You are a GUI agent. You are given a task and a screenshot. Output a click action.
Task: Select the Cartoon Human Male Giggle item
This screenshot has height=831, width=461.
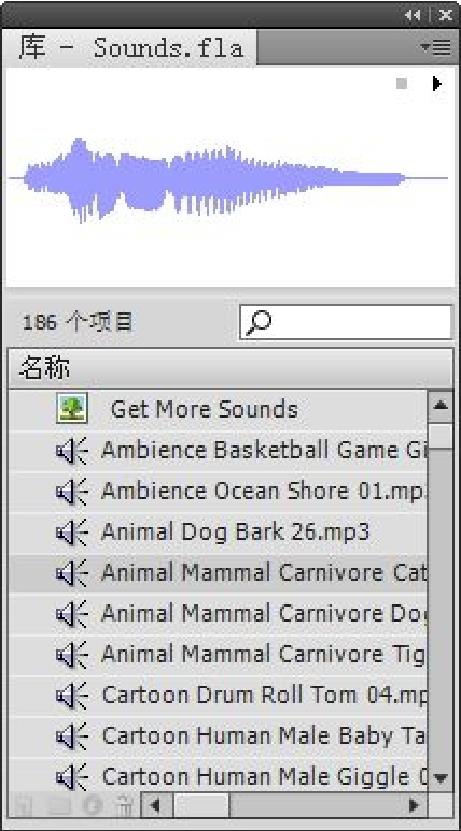[218, 777]
